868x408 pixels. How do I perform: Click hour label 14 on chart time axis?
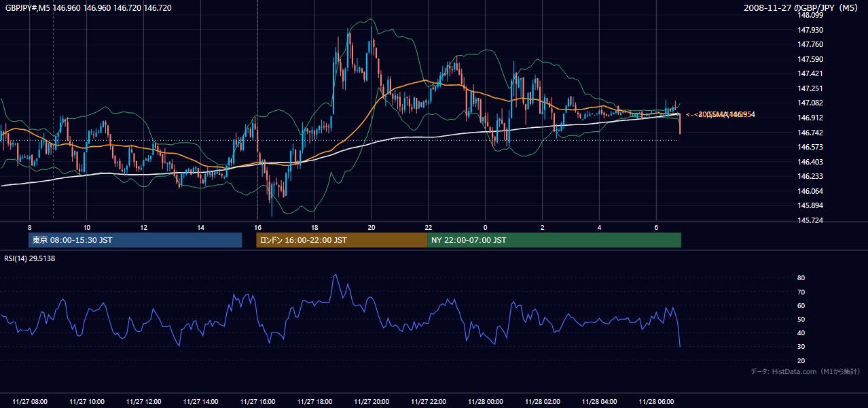pyautogui.click(x=200, y=227)
